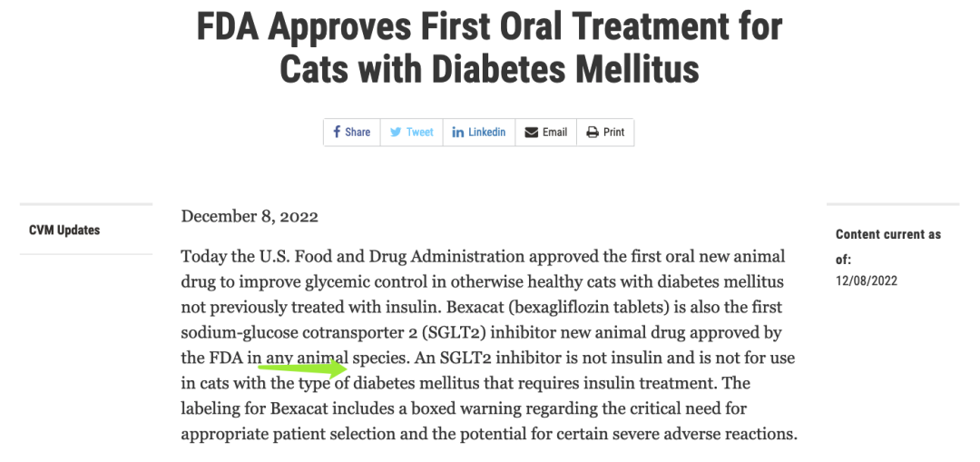Open the CVM Updates sidebar item
Viewport: 980px width, 462px height.
pos(64,231)
